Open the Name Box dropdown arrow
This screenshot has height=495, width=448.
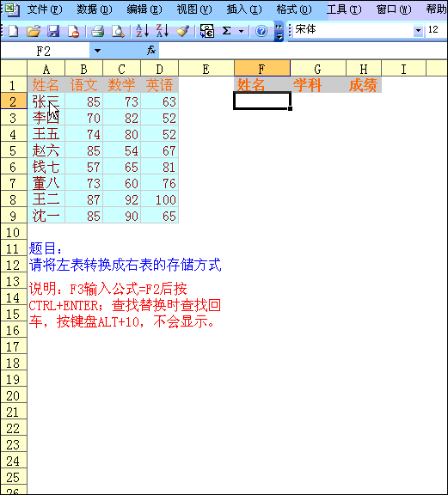(x=97, y=51)
